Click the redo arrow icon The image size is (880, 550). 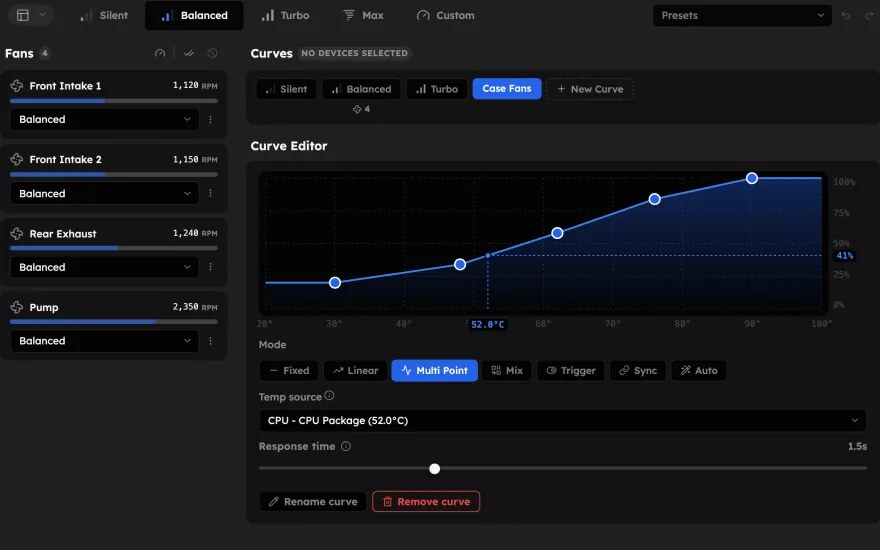[869, 15]
